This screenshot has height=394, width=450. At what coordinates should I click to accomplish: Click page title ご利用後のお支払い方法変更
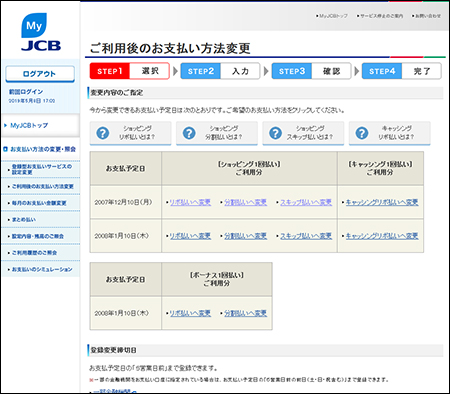170,48
